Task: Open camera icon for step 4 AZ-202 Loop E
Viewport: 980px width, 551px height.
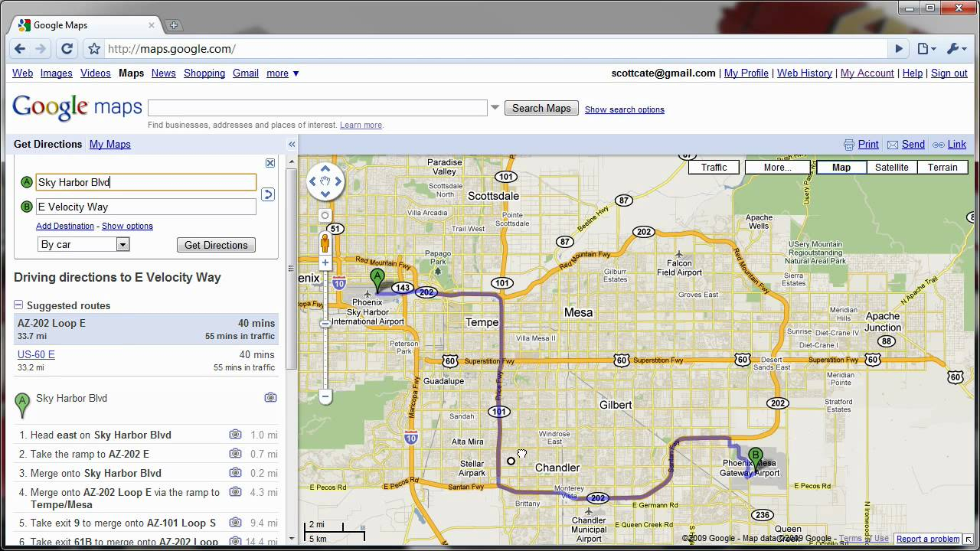Action: tap(235, 492)
